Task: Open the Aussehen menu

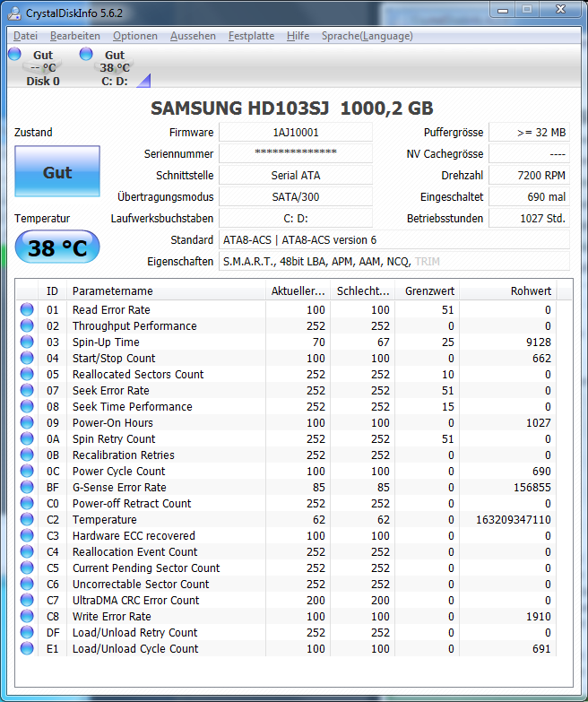Action: (x=193, y=36)
